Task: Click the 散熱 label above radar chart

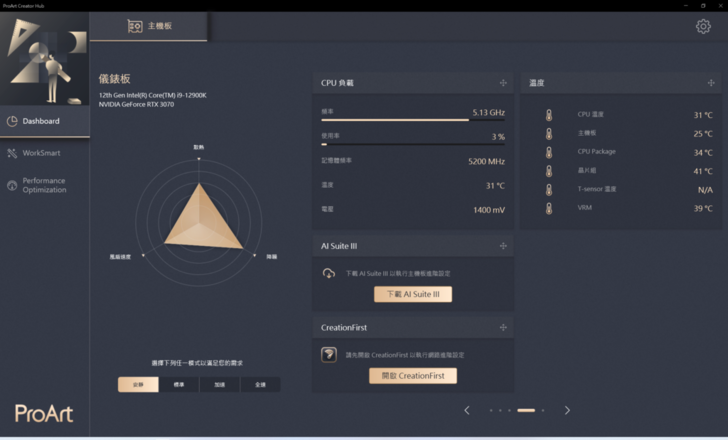Action: click(199, 147)
